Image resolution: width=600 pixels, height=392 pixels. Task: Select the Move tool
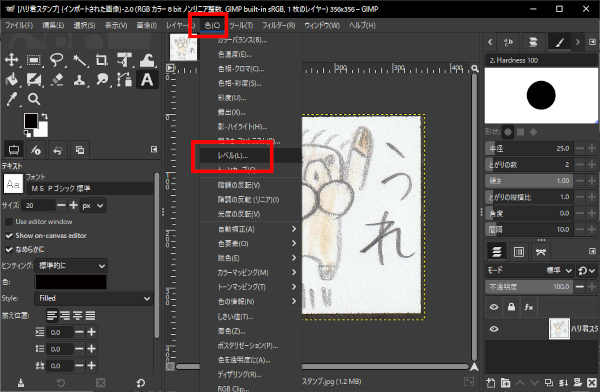point(11,60)
